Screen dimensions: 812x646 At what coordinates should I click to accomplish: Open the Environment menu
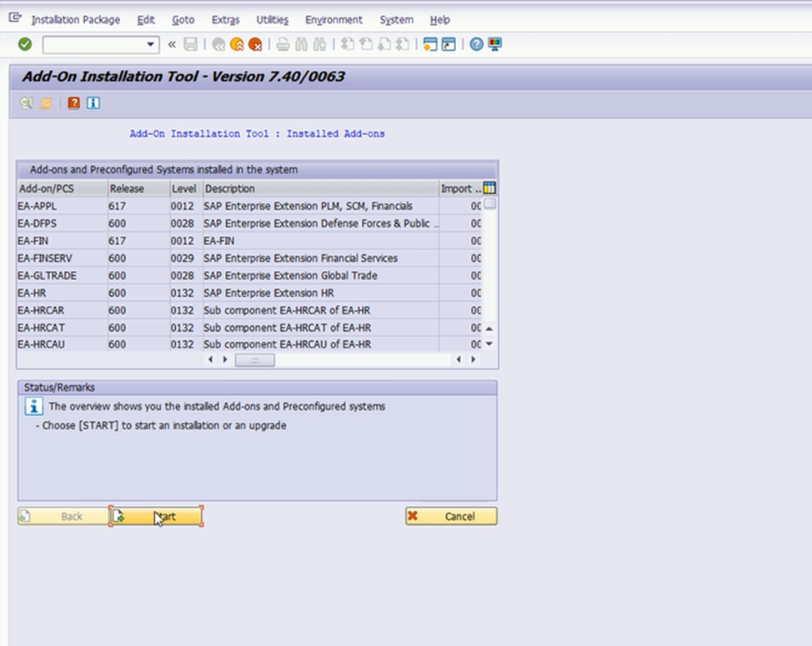333,19
